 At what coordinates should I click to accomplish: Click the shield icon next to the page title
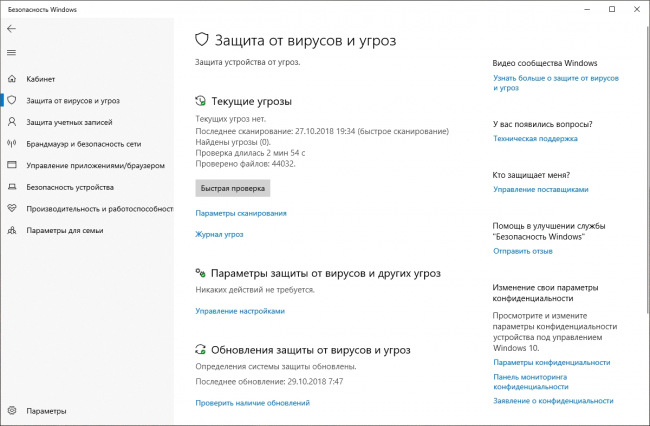[201, 40]
